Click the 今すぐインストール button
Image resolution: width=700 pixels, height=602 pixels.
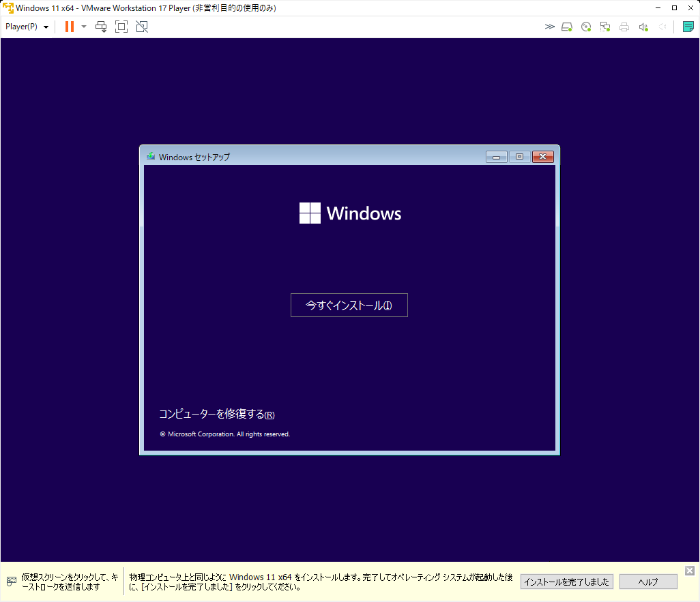pos(349,305)
